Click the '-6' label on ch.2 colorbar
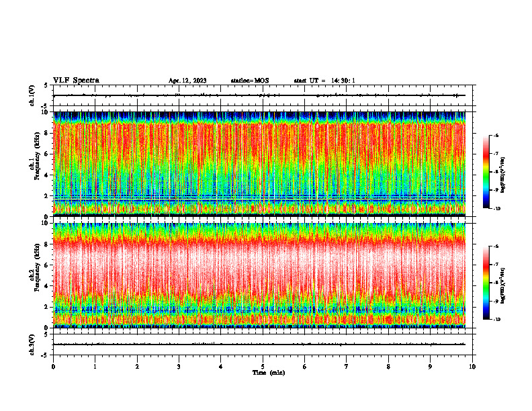This screenshot has width=532, height=411. coord(496,246)
